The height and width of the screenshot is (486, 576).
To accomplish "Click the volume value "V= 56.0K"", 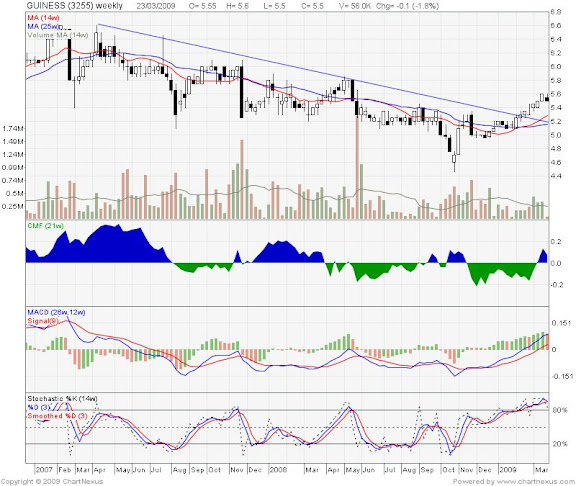I will (x=354, y=6).
